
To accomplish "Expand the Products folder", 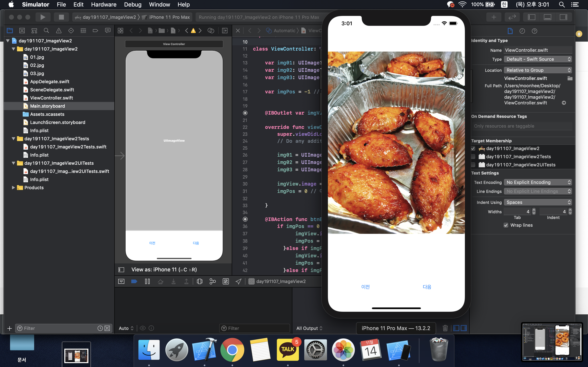I will [x=13, y=188].
